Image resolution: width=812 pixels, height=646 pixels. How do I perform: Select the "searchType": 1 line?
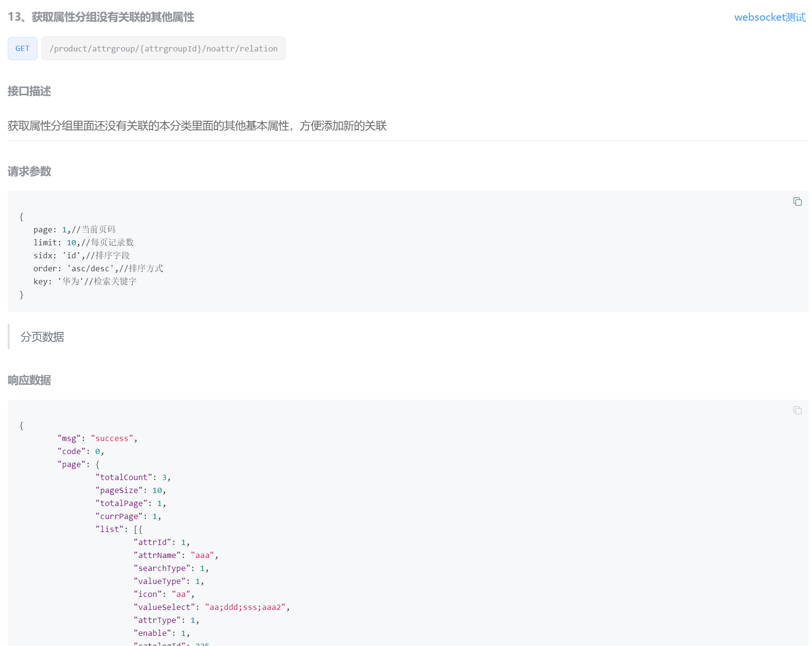[x=171, y=568]
